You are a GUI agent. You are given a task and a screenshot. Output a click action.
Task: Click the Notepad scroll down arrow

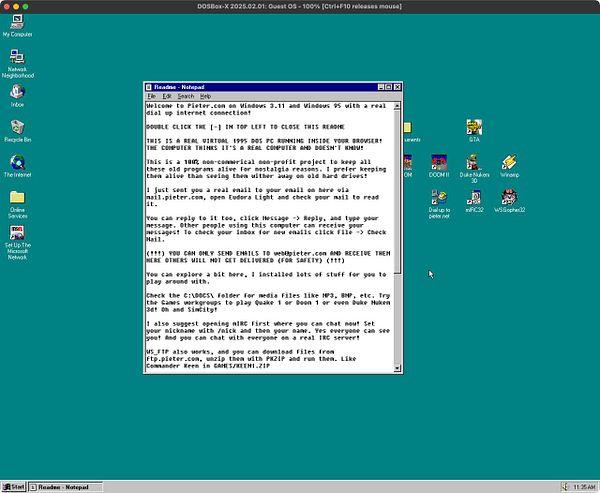point(397,368)
